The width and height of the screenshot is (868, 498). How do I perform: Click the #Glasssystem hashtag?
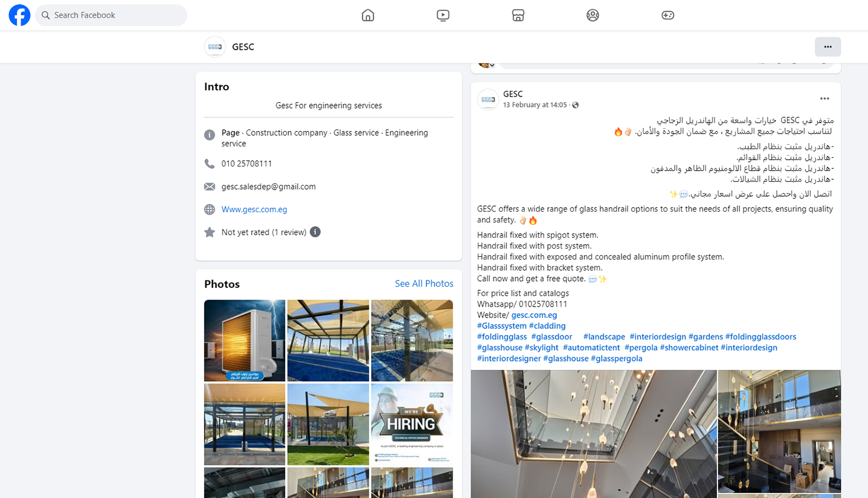(x=502, y=326)
